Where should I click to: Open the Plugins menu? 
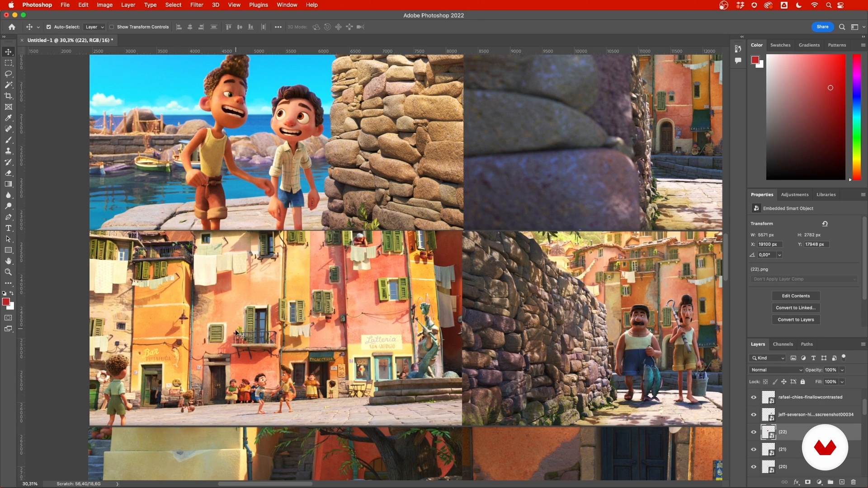pos(259,5)
